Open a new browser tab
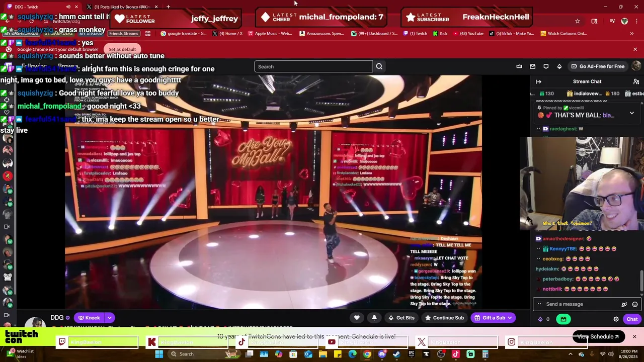 pos(168,7)
